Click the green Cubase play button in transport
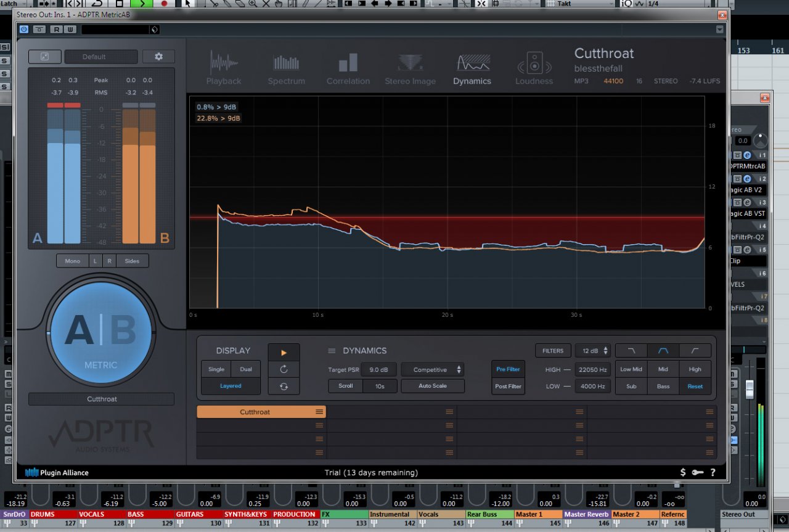 click(x=142, y=3)
